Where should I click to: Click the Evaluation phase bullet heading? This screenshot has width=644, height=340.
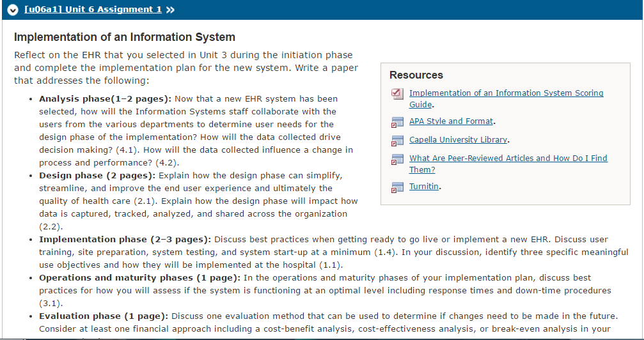tap(104, 316)
